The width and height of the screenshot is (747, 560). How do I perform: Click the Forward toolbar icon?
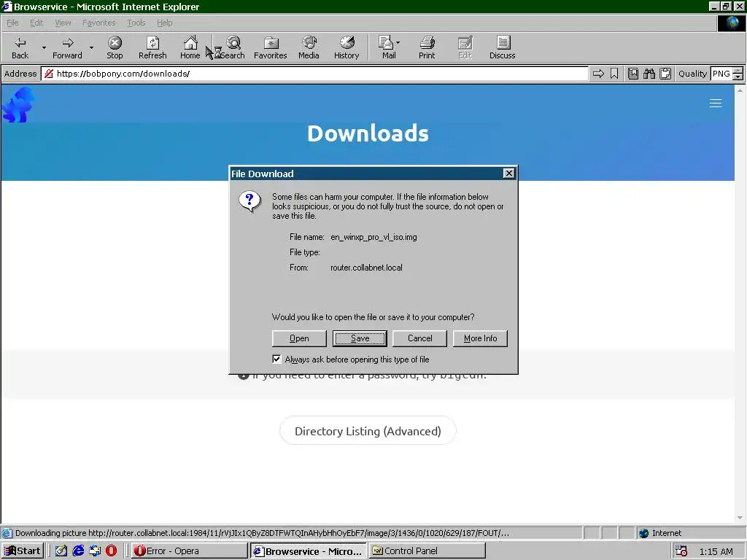click(67, 47)
